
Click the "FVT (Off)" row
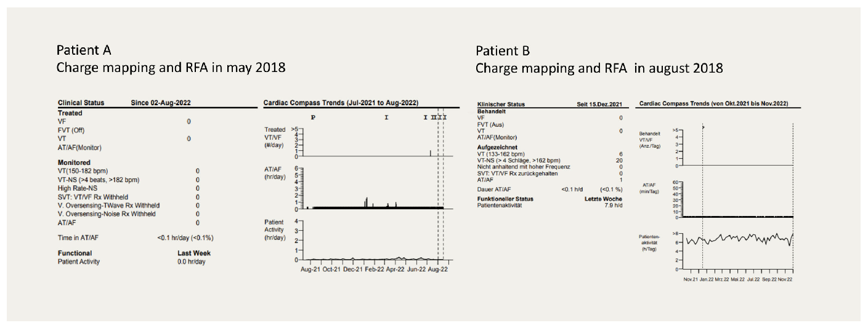pyautogui.click(x=71, y=130)
